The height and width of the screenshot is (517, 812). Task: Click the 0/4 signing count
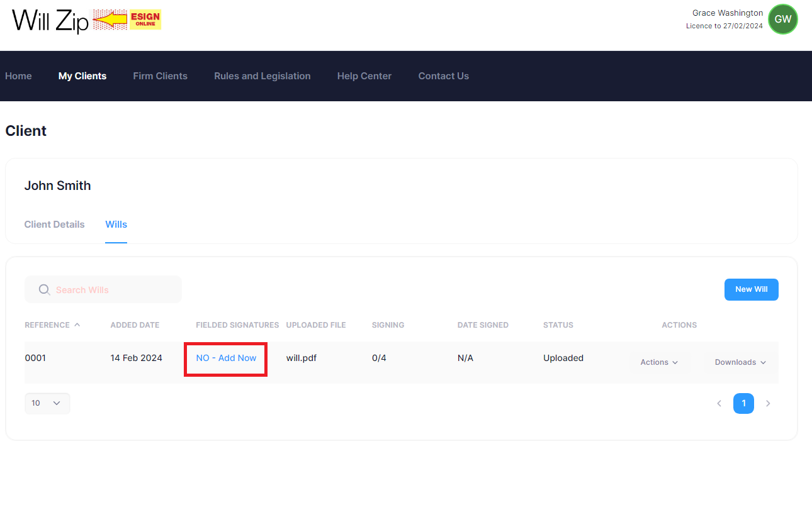(379, 358)
